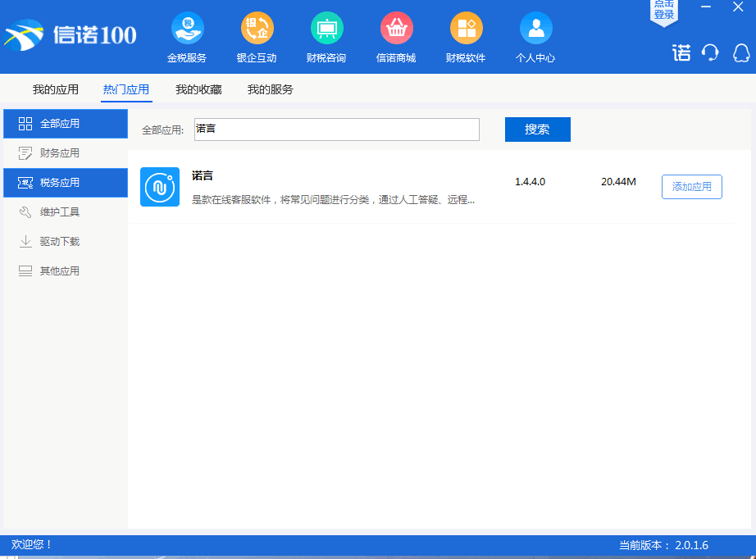Screen dimensions: 756x559
Task: Open customer service headset icon
Action: (710, 52)
